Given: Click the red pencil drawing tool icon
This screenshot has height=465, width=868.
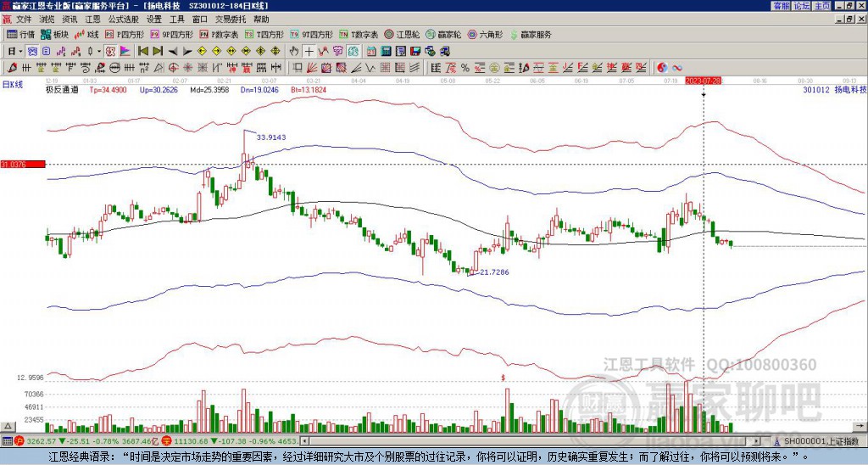Looking at the screenshot, I should (12, 68).
